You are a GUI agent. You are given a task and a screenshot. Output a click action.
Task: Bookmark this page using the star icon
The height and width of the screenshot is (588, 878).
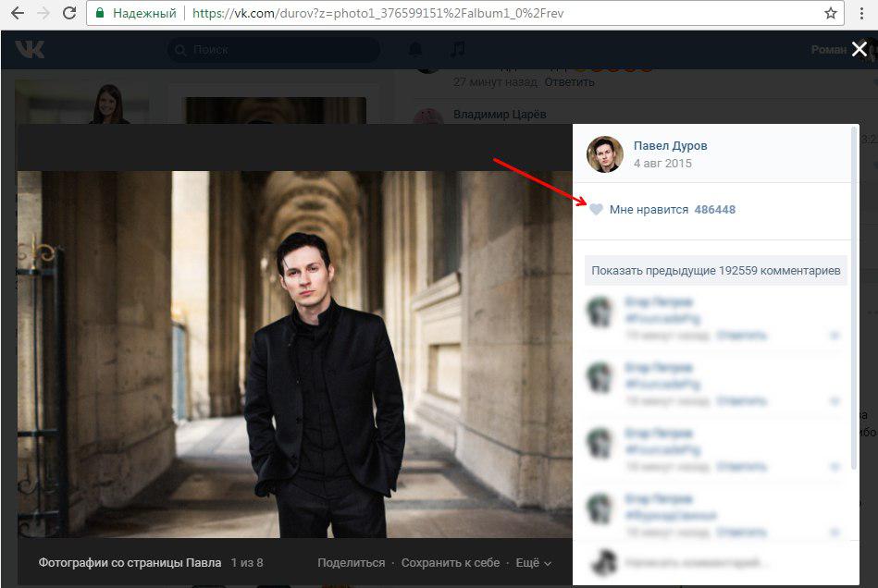(x=830, y=14)
